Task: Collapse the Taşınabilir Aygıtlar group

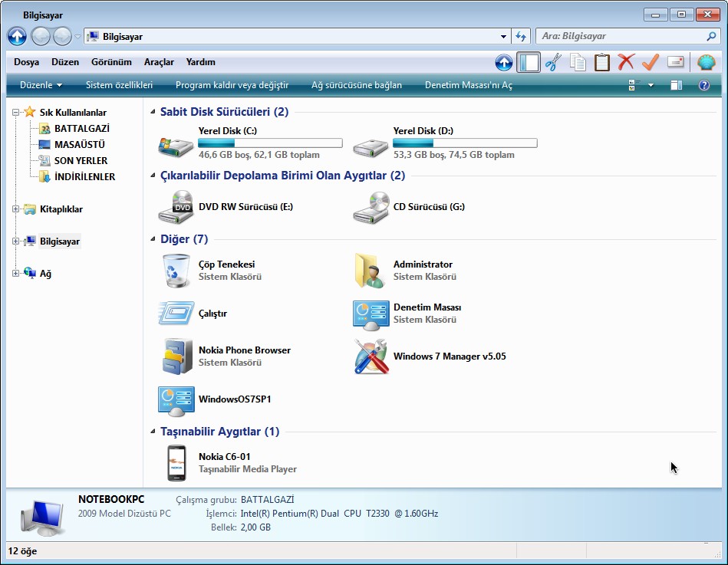Action: click(x=153, y=432)
